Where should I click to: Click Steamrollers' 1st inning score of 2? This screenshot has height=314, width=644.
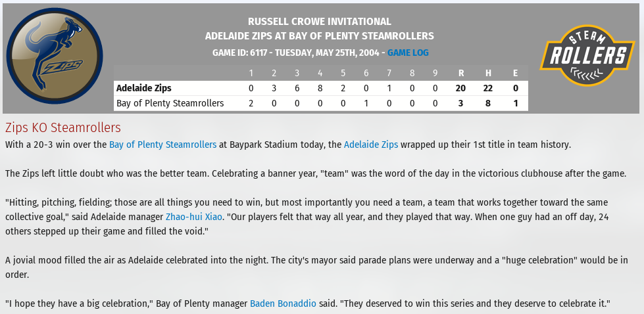pyautogui.click(x=251, y=103)
